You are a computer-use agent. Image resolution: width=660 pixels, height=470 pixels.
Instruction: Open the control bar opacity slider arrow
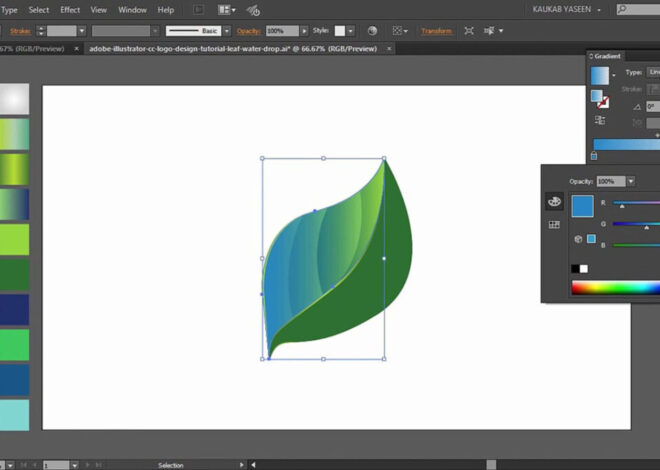(x=304, y=31)
